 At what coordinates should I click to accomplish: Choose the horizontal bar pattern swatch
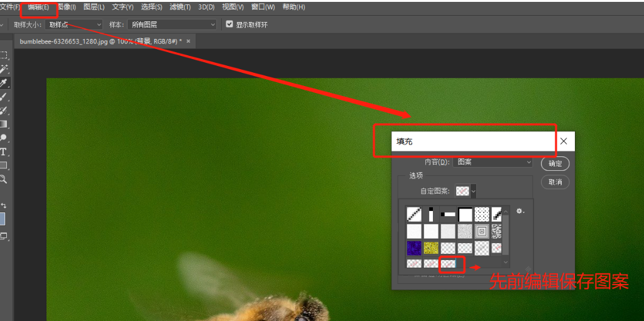point(448,214)
